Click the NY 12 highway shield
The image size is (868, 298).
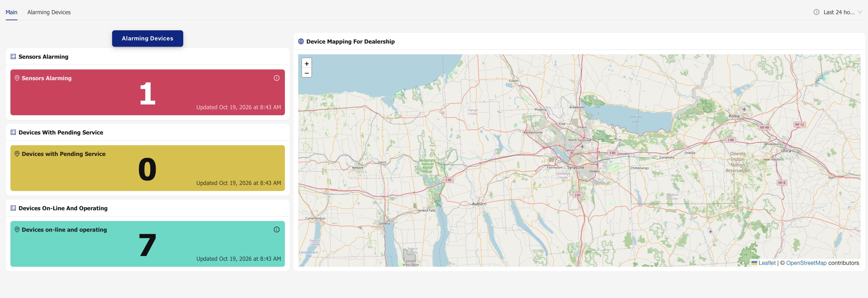799,124
